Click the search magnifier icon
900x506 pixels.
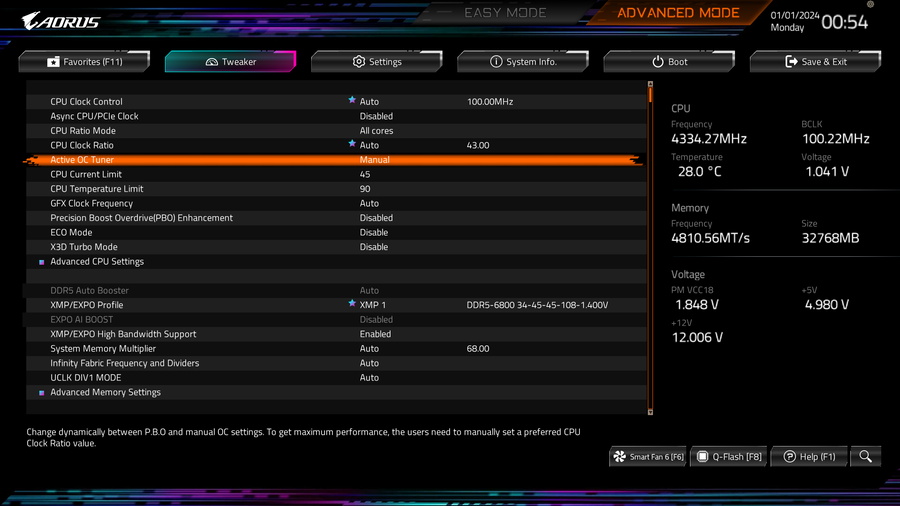pos(866,457)
